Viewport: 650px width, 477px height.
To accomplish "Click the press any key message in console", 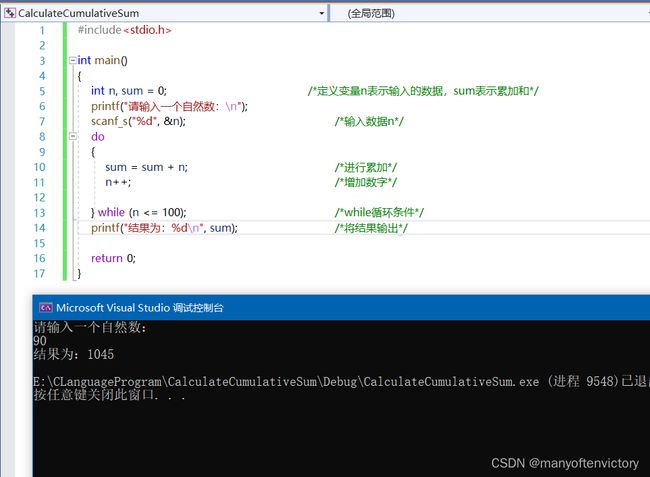I will [x=109, y=395].
